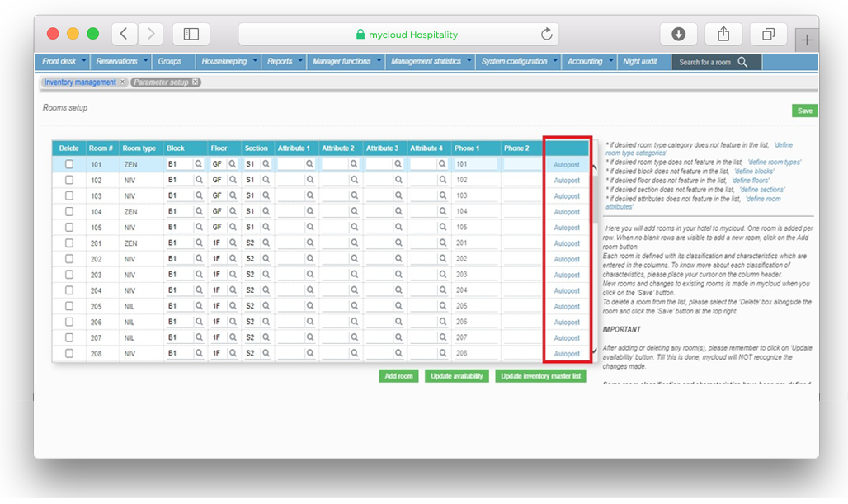This screenshot has height=504, width=848.
Task: Click the share icon in toolbar
Action: tap(723, 34)
